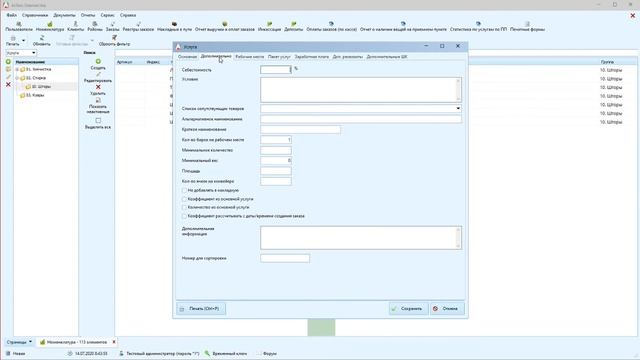Click Временный ключ in status bar
Screen dimensions: 640x360
click(x=226, y=353)
